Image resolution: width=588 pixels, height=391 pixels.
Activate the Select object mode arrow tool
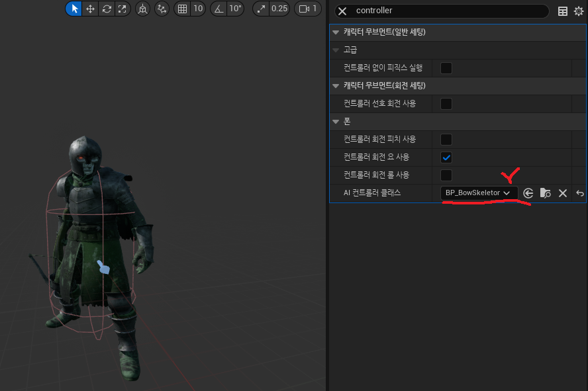[74, 9]
